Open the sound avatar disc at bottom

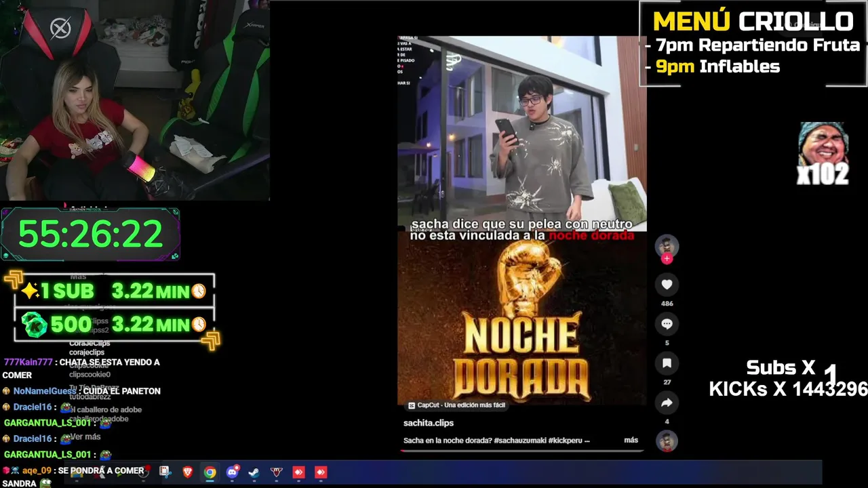click(x=667, y=441)
